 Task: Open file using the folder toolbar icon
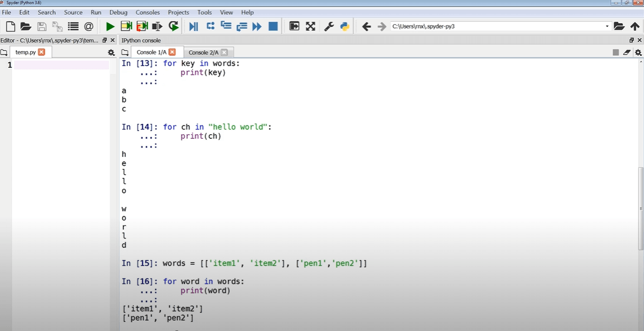click(26, 26)
